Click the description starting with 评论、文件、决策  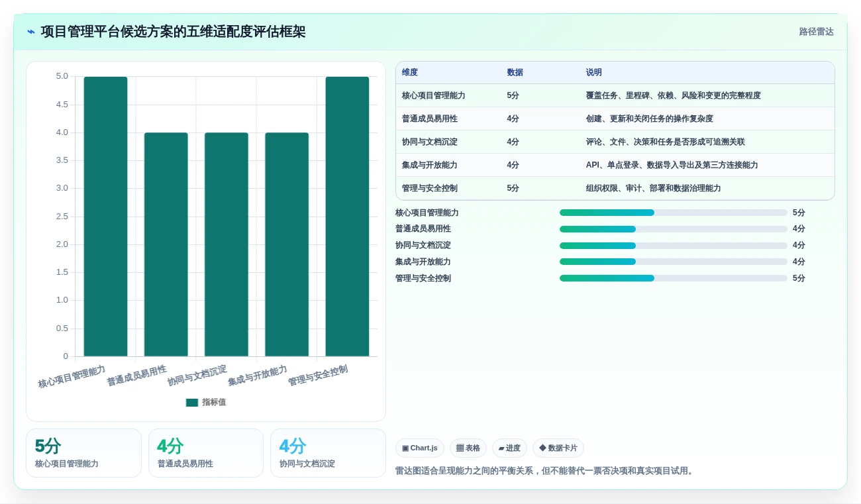666,142
